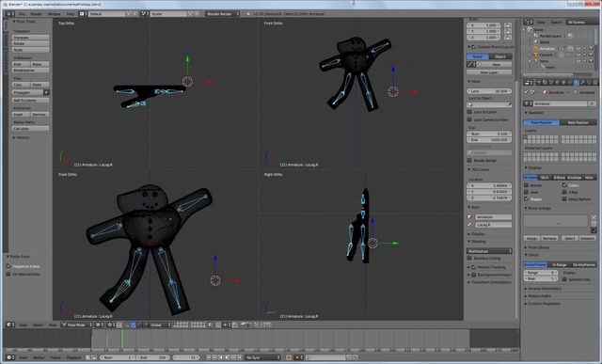Click the Armature object icon in outliner
602x364 pixels.
[x=536, y=49]
